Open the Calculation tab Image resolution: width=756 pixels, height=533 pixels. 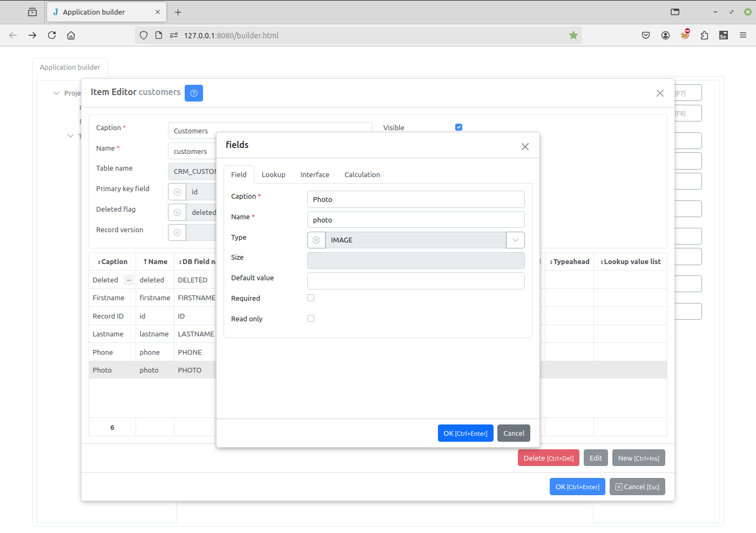pos(362,175)
